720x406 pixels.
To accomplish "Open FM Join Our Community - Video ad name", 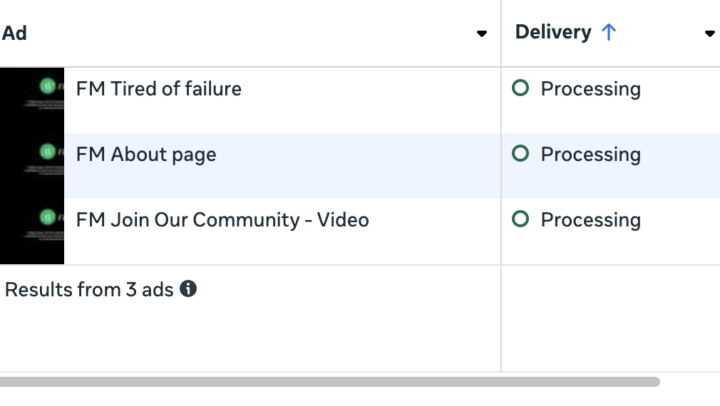I will click(x=222, y=219).
